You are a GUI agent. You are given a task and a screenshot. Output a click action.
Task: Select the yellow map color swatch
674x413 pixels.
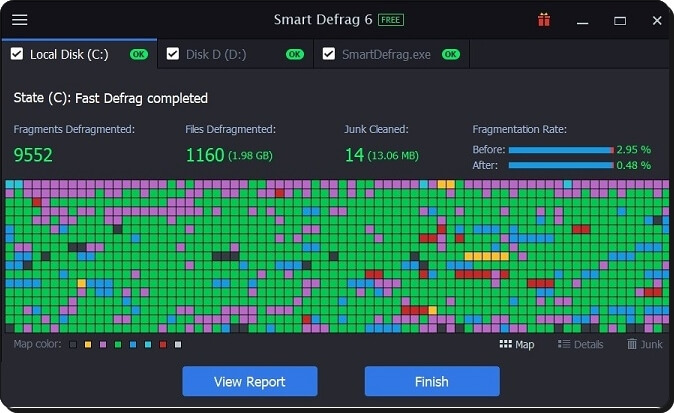(x=88, y=345)
